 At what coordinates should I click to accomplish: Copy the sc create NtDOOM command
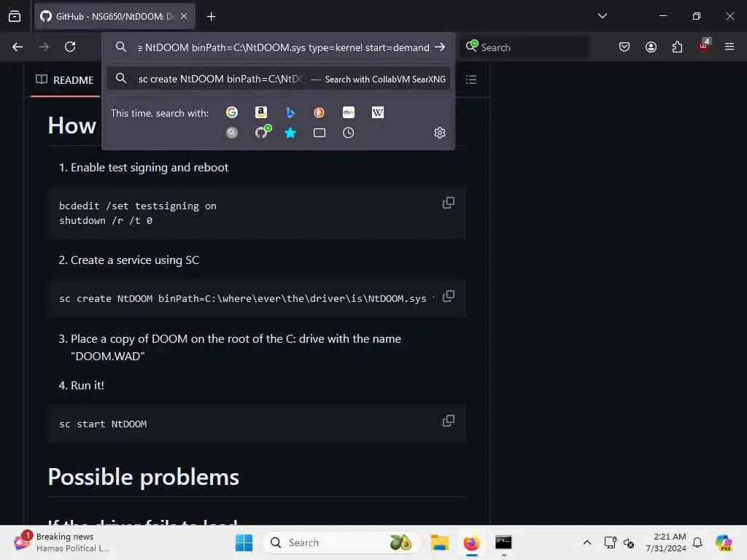[449, 296]
